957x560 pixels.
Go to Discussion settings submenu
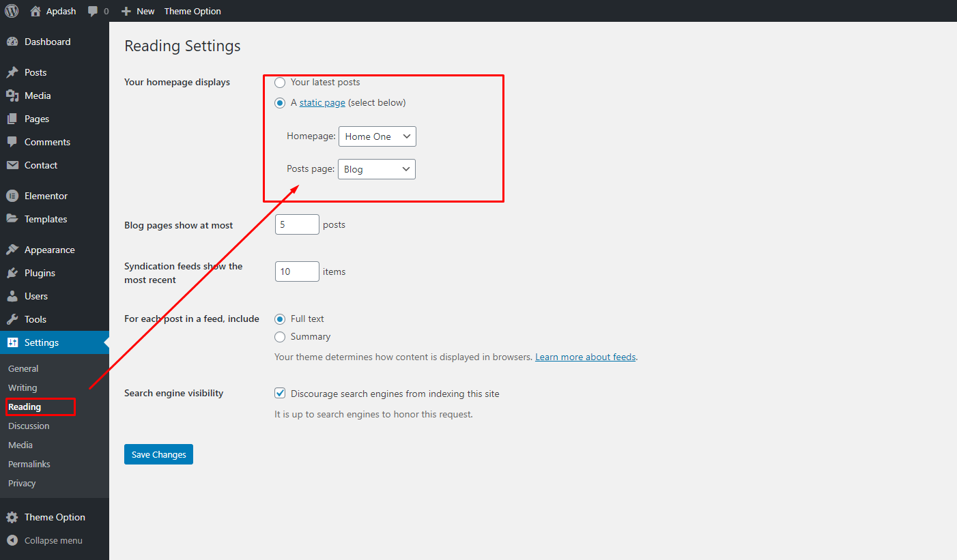[29, 426]
